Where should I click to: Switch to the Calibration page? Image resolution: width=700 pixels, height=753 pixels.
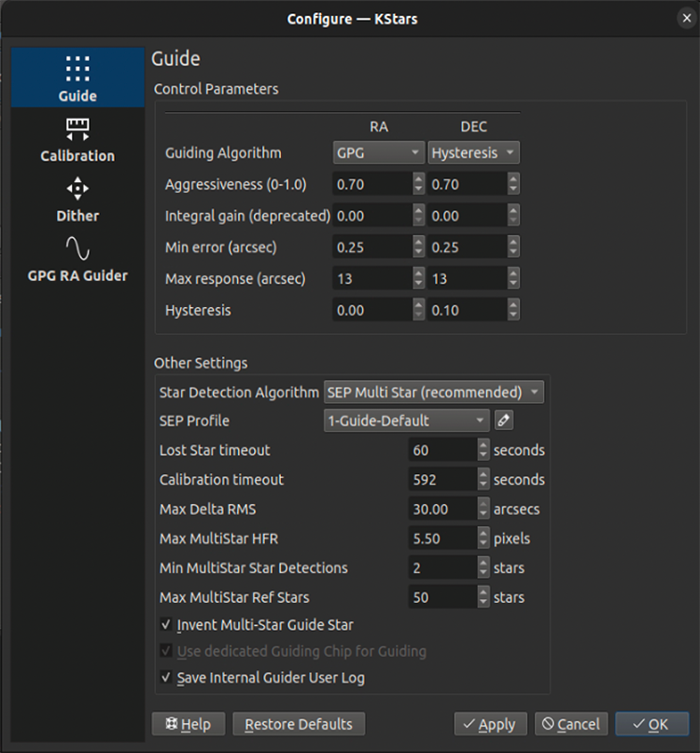[x=77, y=142]
